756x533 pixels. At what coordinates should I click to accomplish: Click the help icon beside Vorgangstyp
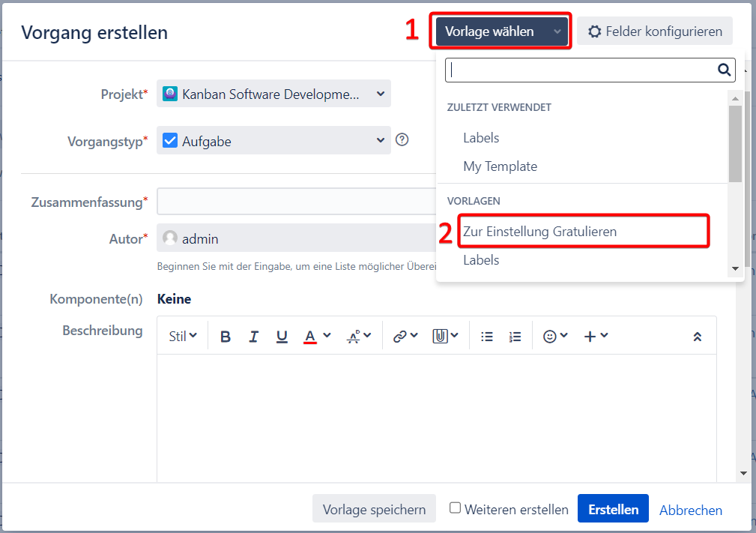tap(402, 139)
